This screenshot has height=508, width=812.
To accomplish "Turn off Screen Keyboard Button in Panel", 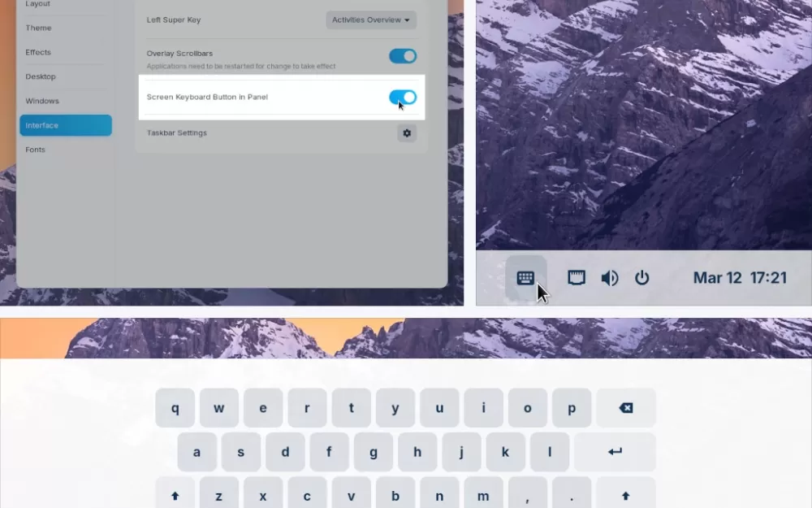I will [402, 96].
